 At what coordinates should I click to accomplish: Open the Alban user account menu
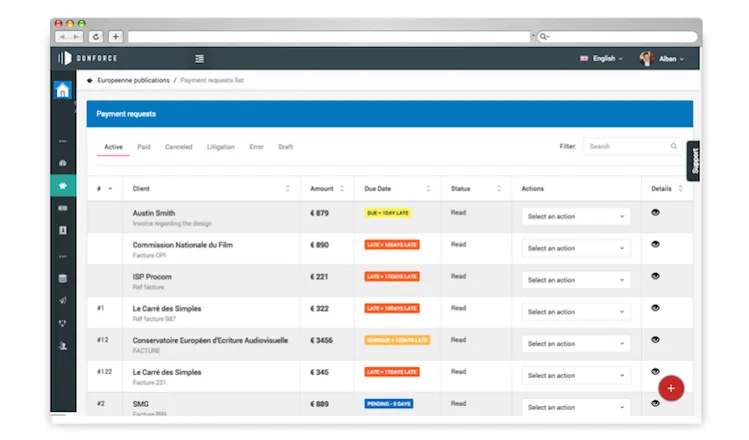click(662, 59)
